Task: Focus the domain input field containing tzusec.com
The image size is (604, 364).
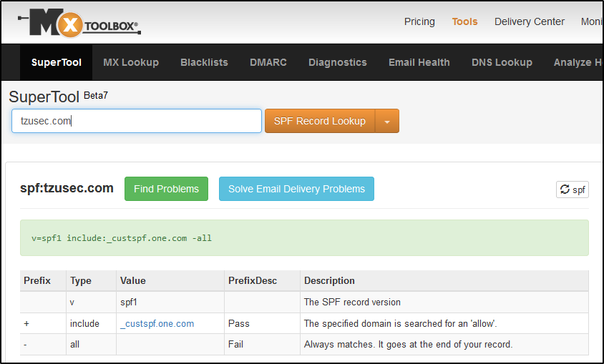Action: point(137,121)
